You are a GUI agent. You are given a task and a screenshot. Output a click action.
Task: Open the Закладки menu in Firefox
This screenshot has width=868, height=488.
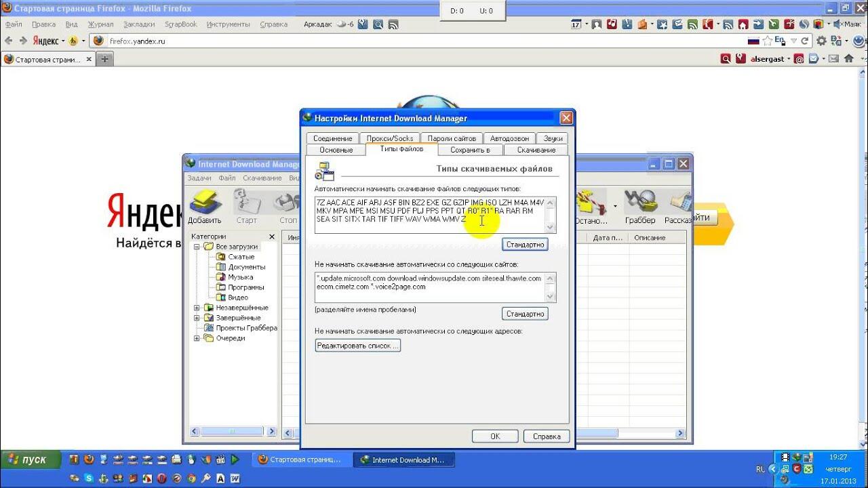(139, 24)
